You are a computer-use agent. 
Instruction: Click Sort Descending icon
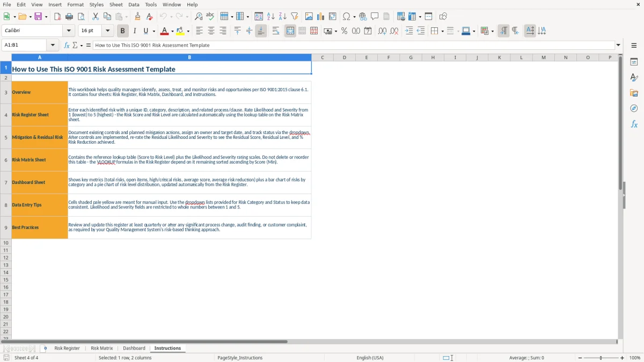[283, 17]
